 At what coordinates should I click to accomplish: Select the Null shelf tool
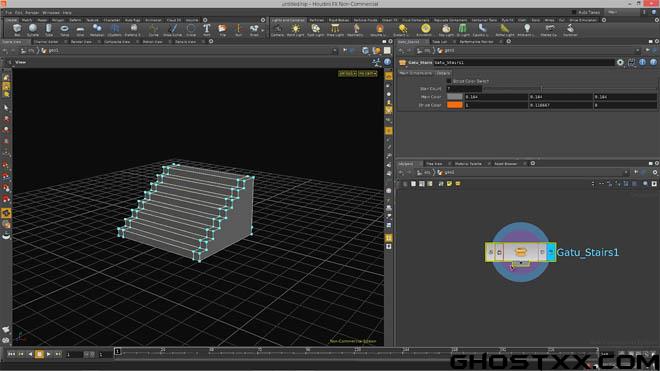(239, 29)
